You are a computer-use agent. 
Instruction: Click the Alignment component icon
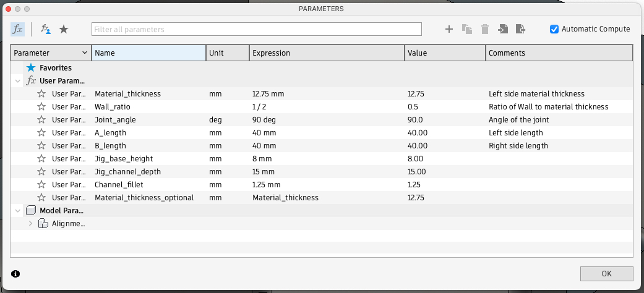43,224
